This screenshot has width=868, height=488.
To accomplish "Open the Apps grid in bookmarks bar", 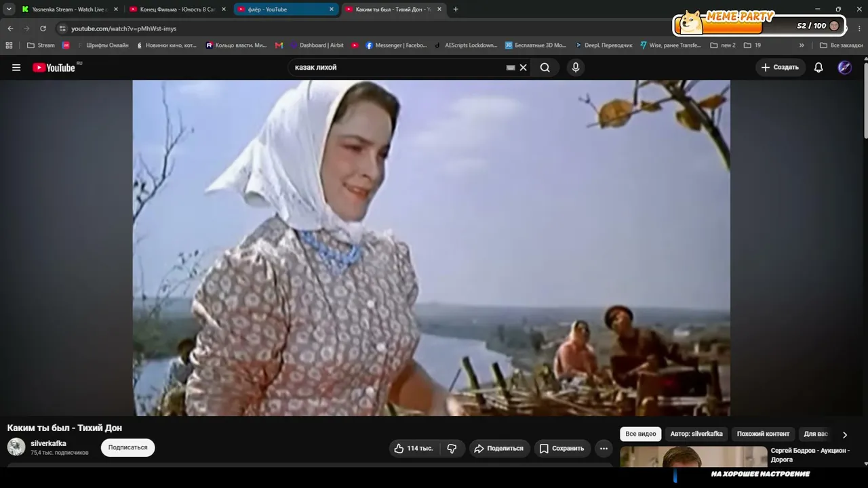I will 9,45.
